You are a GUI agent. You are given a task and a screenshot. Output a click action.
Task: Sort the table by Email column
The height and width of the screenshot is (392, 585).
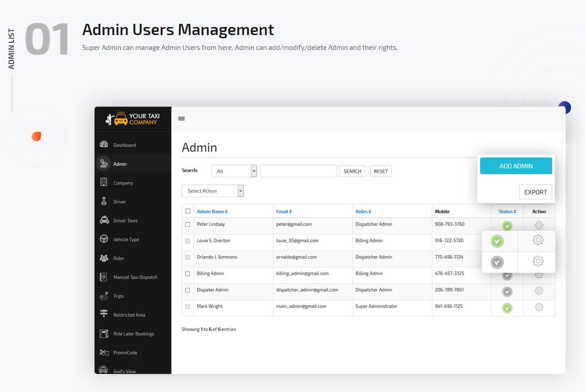pyautogui.click(x=283, y=211)
